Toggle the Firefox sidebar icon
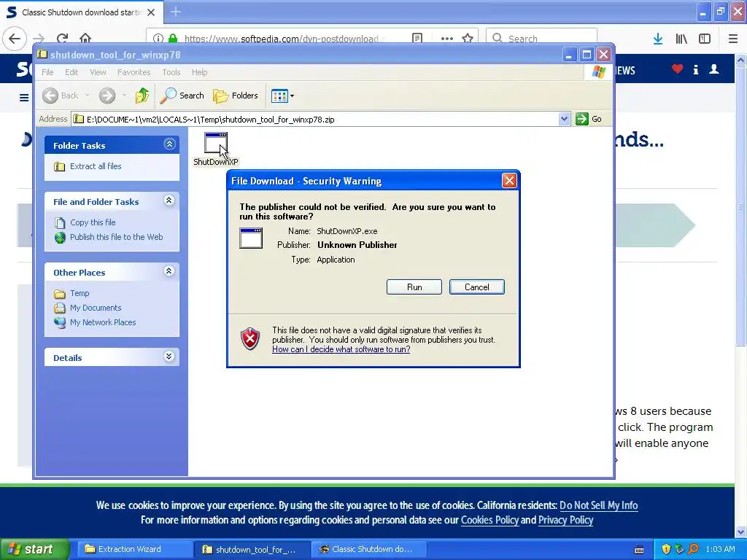Screen dimensions: 747x560 [705, 39]
